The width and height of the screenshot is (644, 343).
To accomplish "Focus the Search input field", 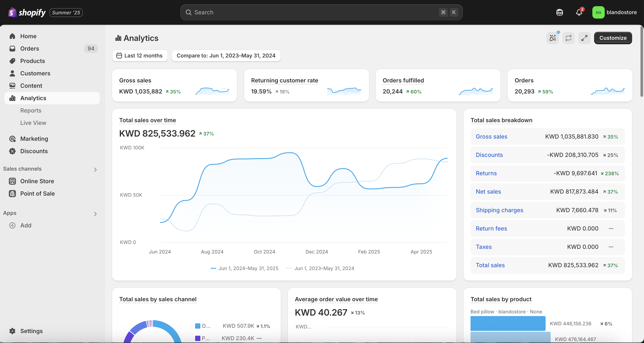I will click(321, 12).
